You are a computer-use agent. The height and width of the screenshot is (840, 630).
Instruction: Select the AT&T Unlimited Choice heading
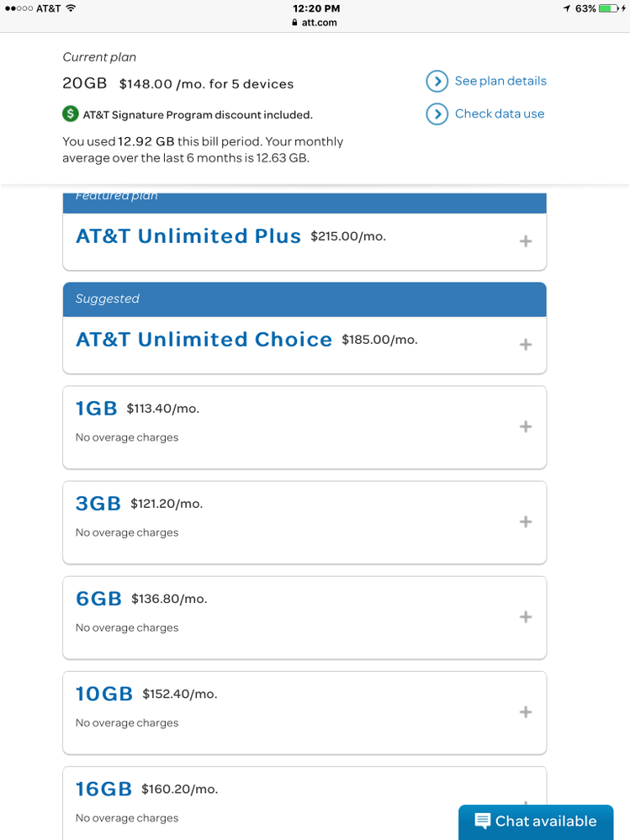click(204, 340)
